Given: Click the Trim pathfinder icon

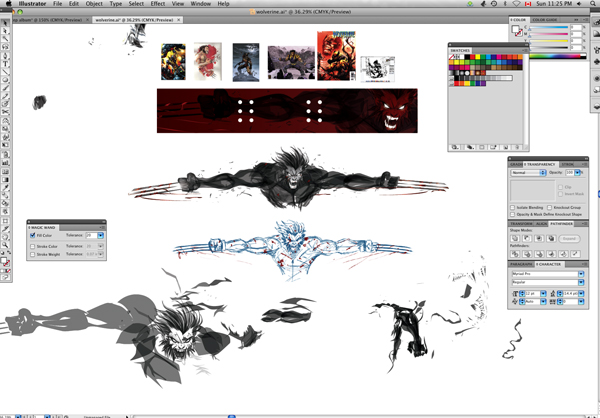Looking at the screenshot, I should 527,253.
